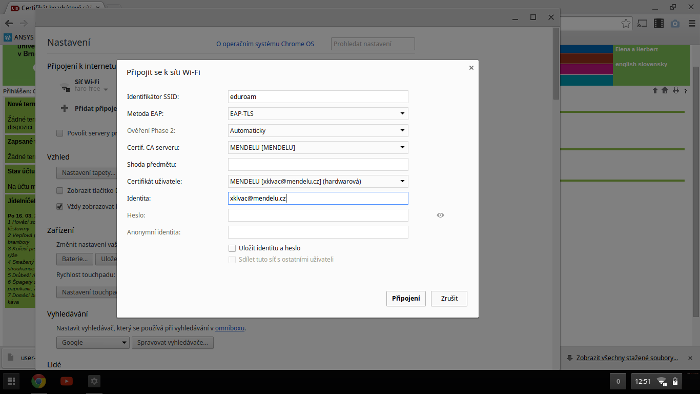Click the Zrušit button
Viewport: 700px width, 394px height.
[x=449, y=299]
